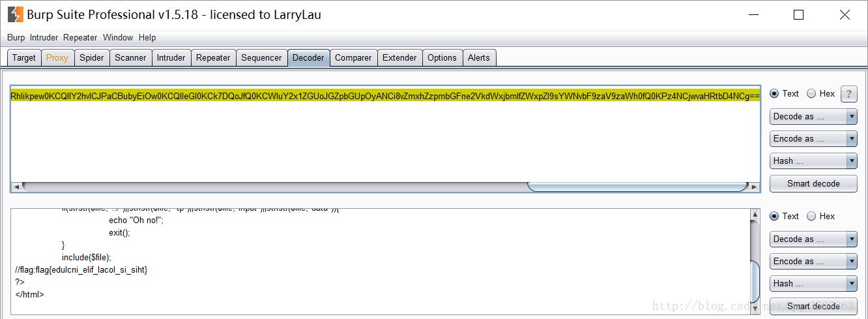The image size is (868, 319).
Task: Open the Burp menu
Action: [x=16, y=38]
